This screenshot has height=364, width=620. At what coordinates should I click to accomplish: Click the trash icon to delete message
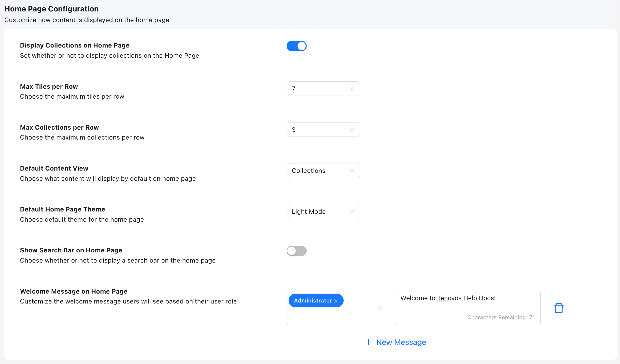pyautogui.click(x=559, y=308)
